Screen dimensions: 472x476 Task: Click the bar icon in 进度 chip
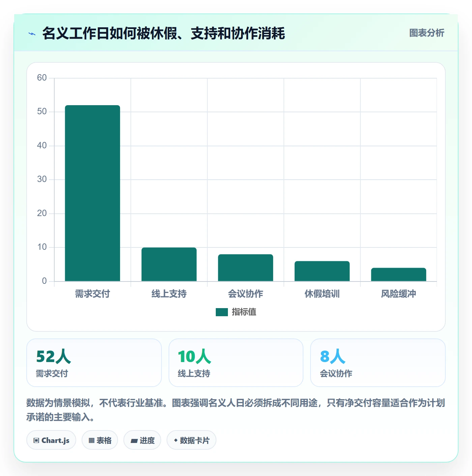pos(134,441)
